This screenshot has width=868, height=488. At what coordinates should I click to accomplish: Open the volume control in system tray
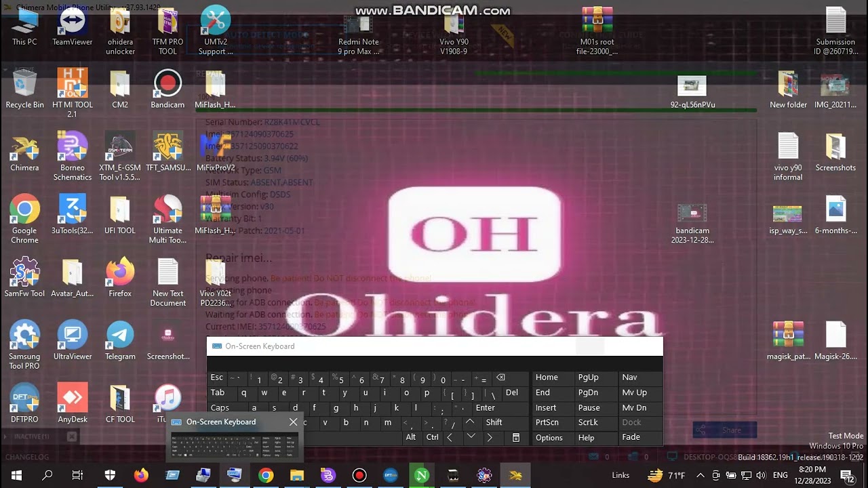coord(761,475)
